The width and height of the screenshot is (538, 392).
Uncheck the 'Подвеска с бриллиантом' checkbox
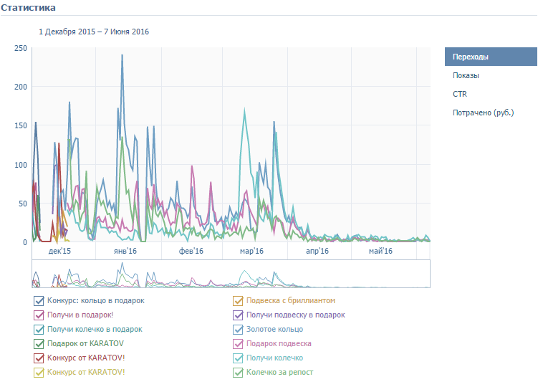(x=238, y=301)
